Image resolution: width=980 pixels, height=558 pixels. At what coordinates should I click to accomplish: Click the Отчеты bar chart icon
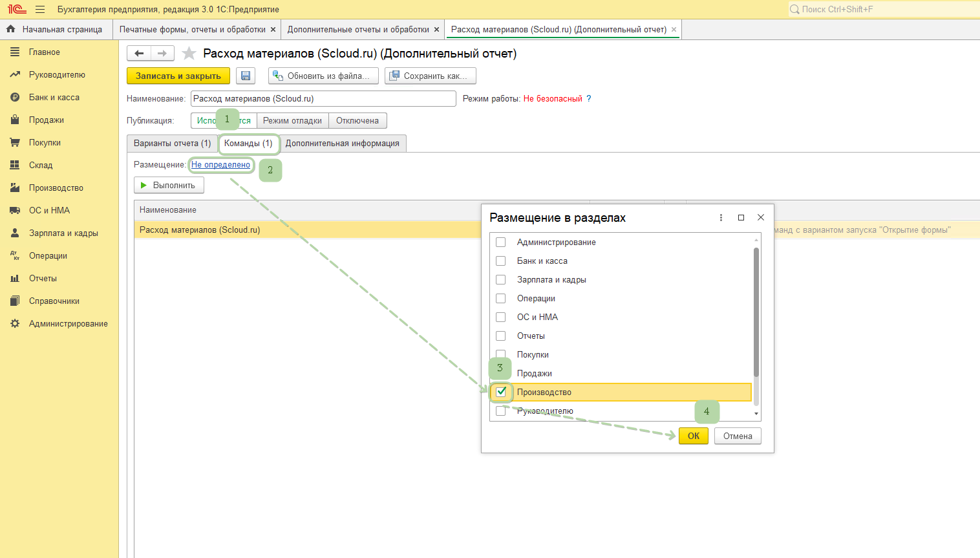15,278
